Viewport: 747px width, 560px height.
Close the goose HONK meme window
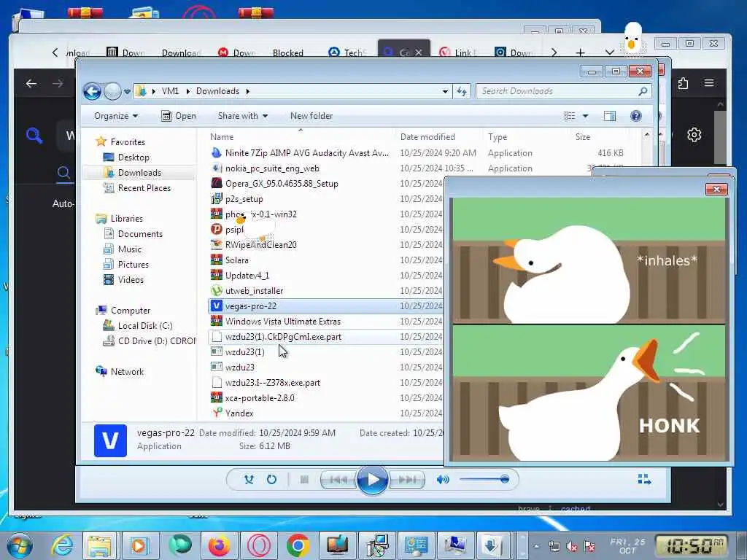click(x=716, y=189)
